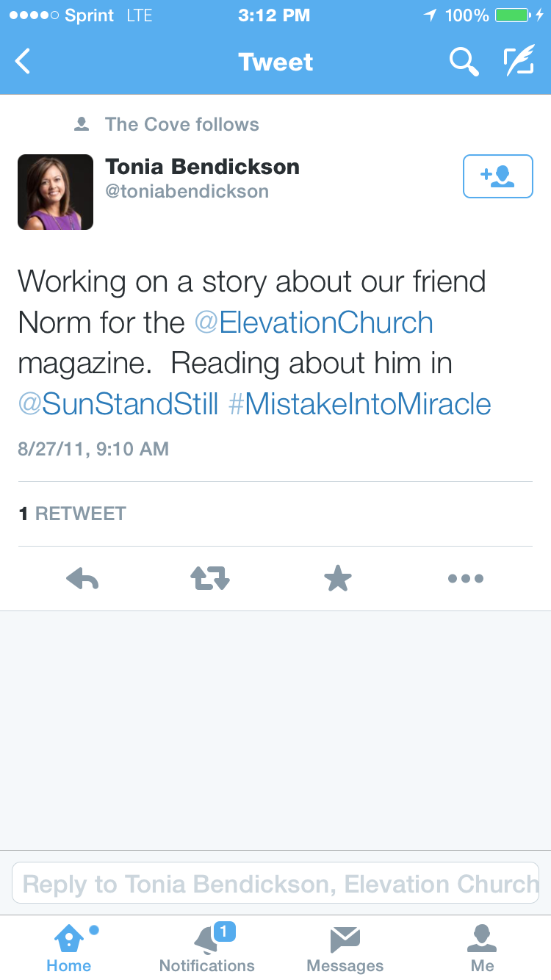The image size is (551, 980).
Task: Compose a new tweet with quill icon
Action: pos(518,62)
